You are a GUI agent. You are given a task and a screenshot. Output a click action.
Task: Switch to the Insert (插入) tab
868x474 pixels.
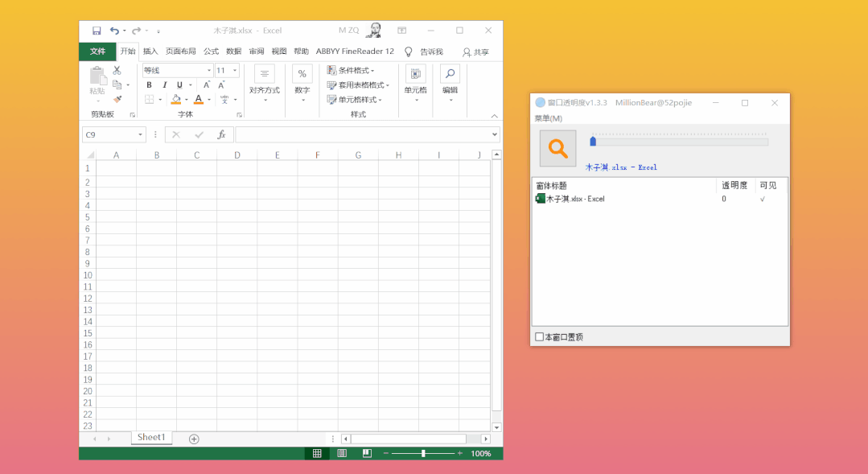(x=150, y=52)
